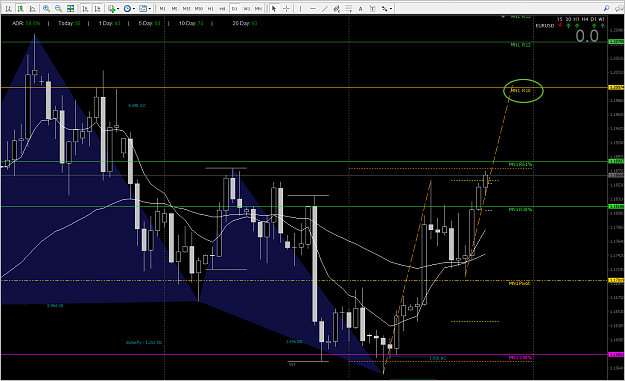Click the green D1 up arrow signal
This screenshot has width=625, height=381.
coord(594,26)
